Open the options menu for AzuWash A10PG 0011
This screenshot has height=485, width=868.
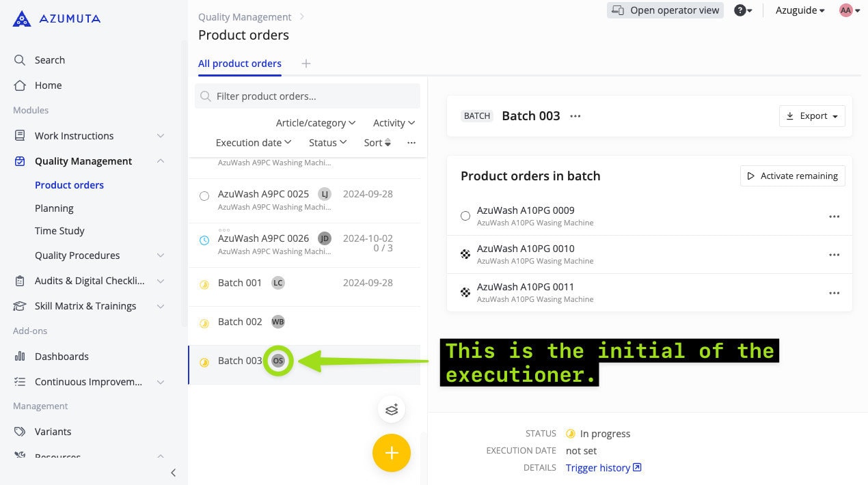pos(834,293)
